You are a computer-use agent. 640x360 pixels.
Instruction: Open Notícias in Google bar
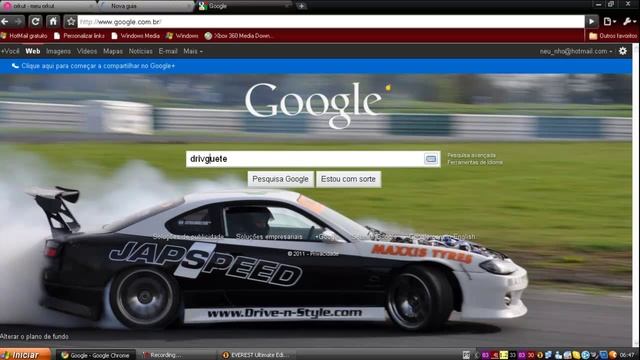[x=140, y=51]
